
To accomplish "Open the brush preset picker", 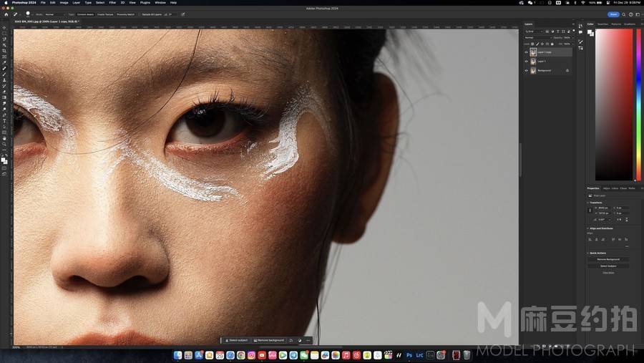I will (x=29, y=14).
